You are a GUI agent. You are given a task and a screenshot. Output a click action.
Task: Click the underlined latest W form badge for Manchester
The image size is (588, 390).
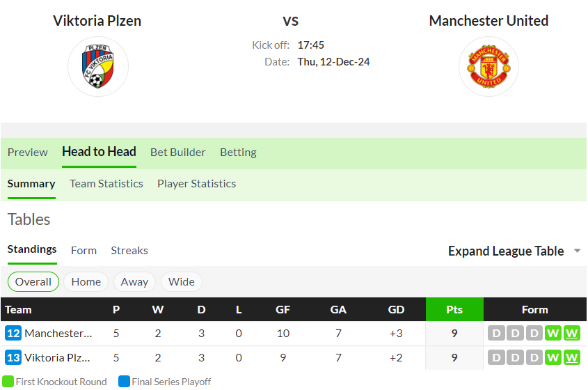click(571, 334)
